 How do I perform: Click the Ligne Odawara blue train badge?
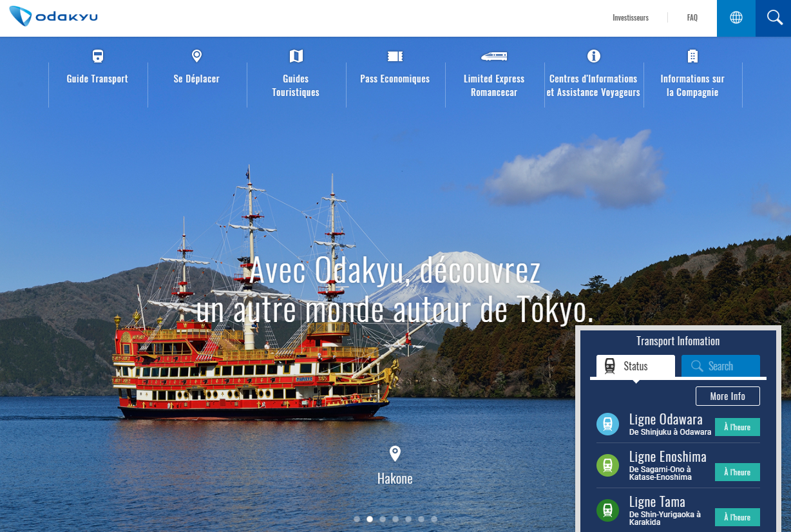click(607, 424)
